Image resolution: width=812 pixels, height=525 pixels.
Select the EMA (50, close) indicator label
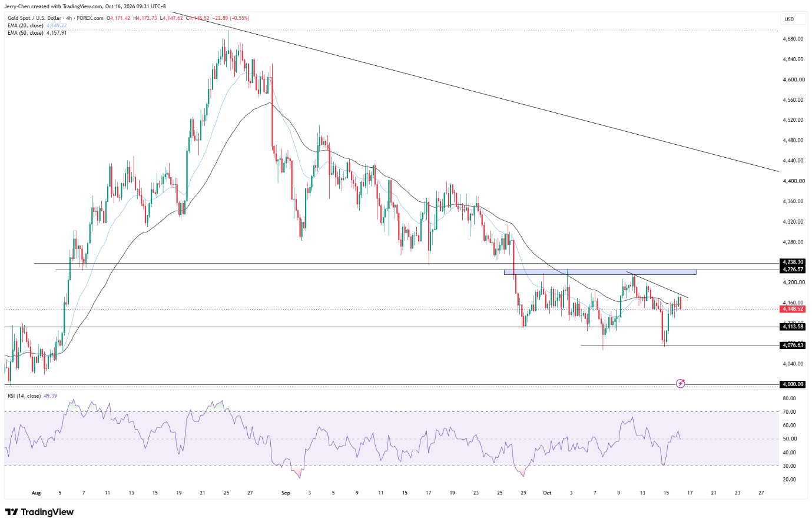(25, 33)
